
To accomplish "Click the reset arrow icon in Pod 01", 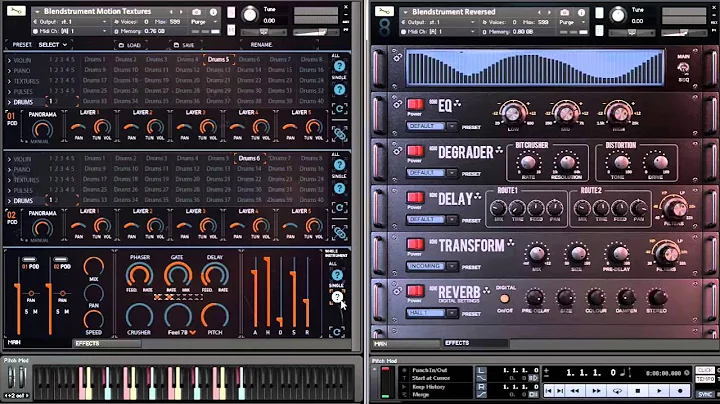I will pos(339,109).
